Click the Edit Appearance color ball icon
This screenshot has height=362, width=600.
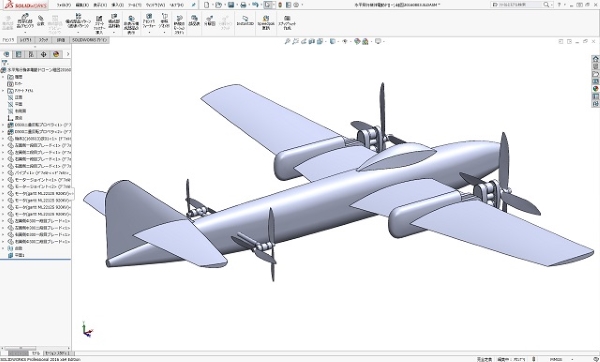click(357, 41)
